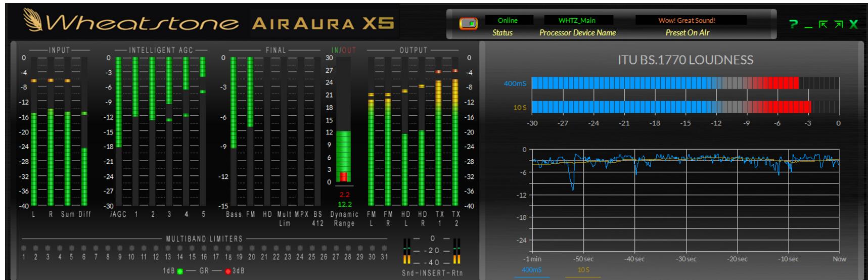Viewport: 868px width, 280px height.
Task: Click the green 1dB GR legend dot
Action: click(x=180, y=271)
